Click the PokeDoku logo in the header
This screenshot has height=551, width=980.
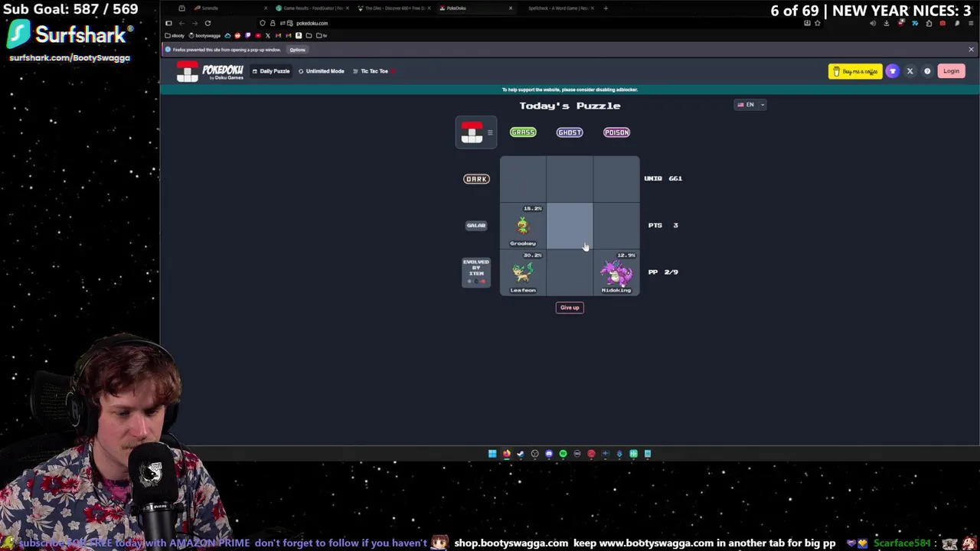click(x=210, y=71)
